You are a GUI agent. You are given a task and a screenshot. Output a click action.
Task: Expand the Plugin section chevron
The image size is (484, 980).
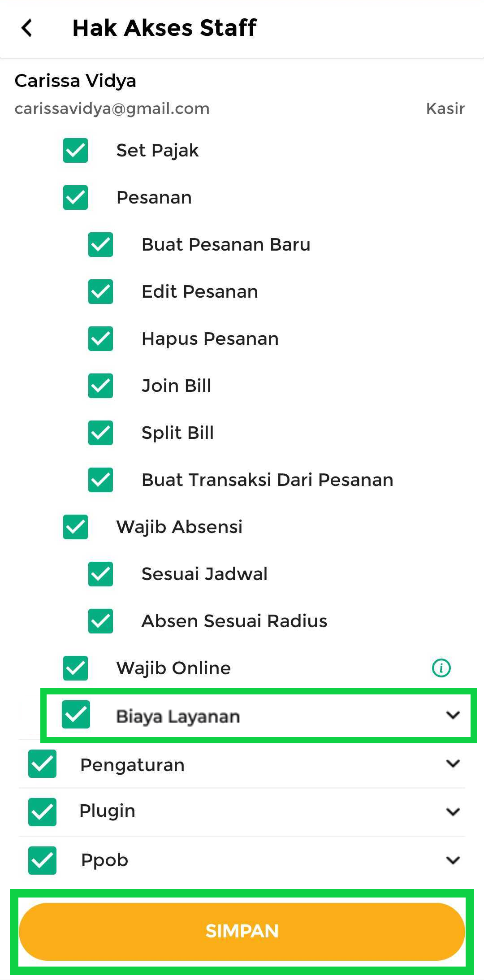[x=453, y=812]
